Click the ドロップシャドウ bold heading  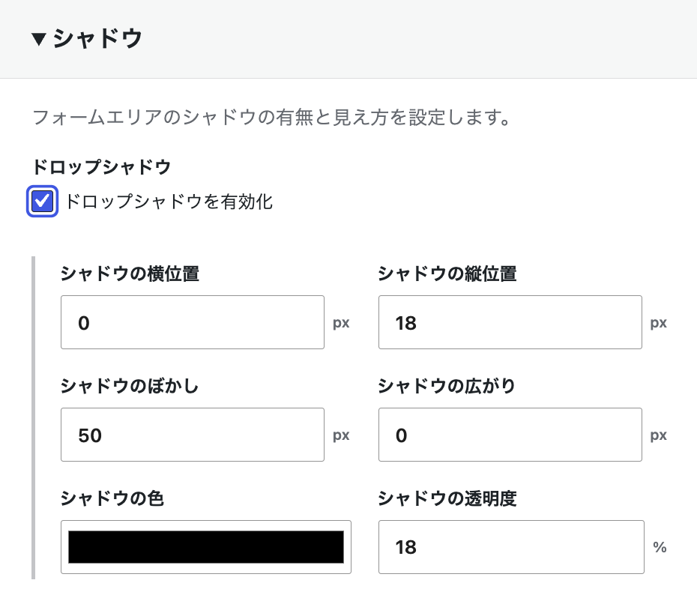coord(101,167)
